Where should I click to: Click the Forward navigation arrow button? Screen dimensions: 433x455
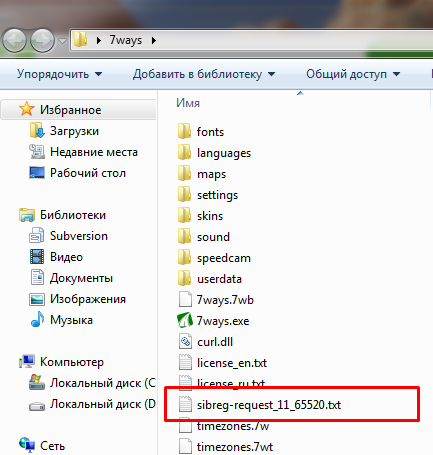point(42,40)
